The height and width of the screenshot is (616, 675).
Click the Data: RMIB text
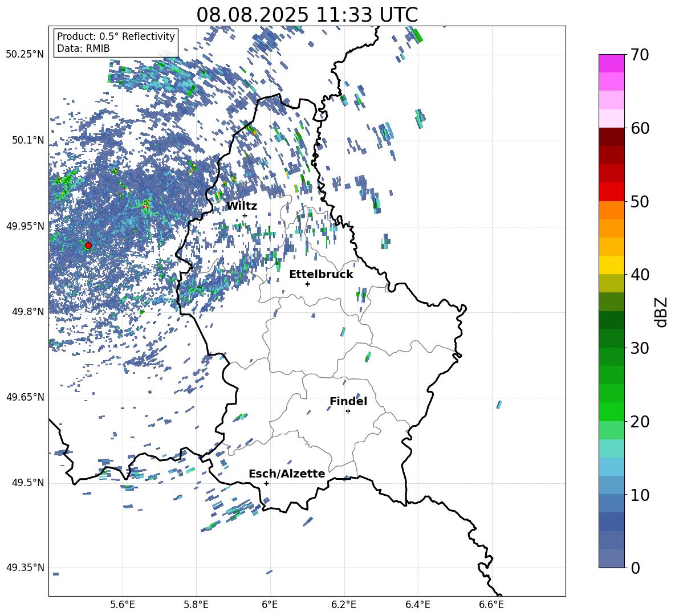click(x=83, y=48)
